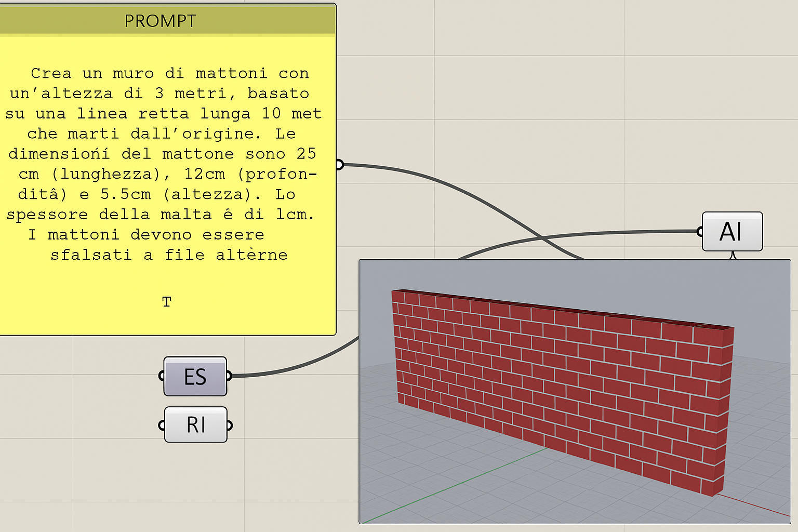This screenshot has height=532, width=798.
Task: Click the ES node input grip
Action: pos(162,376)
